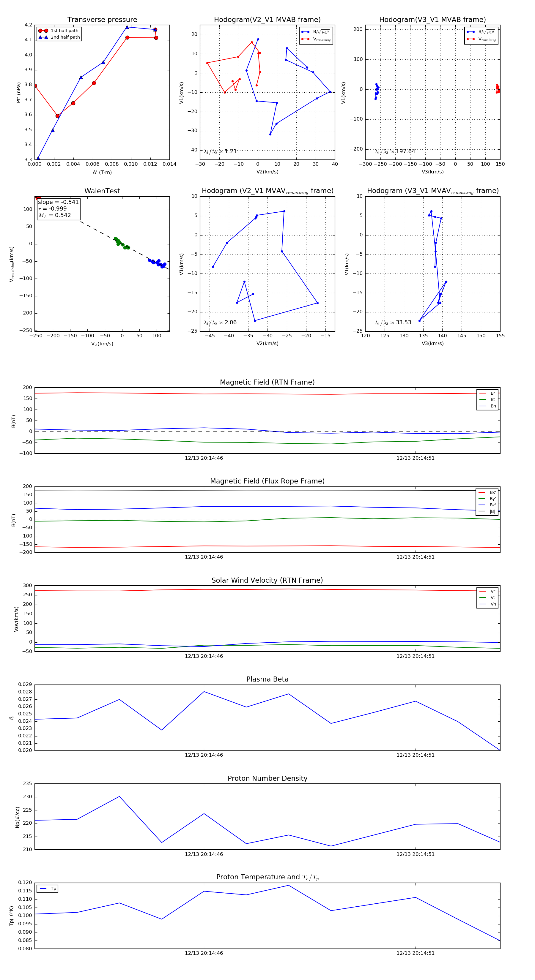Click the 'Tp' legend entry
The height and width of the screenshot is (980, 535).
click(48, 889)
